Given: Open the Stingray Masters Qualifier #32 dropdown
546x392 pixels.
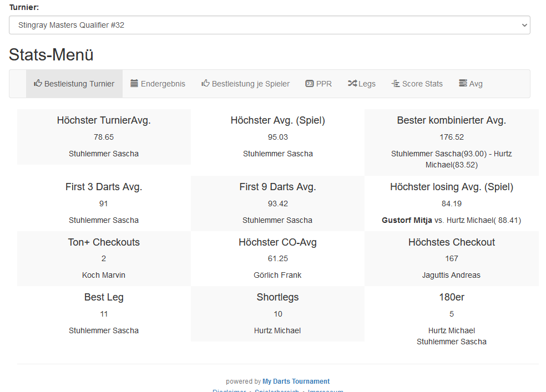Looking at the screenshot, I should point(269,25).
